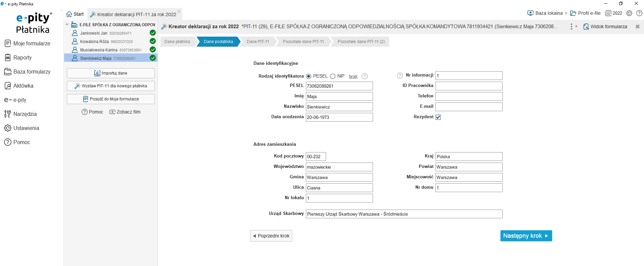Click the brak link
The width and height of the screenshot is (644, 266).
353,77
